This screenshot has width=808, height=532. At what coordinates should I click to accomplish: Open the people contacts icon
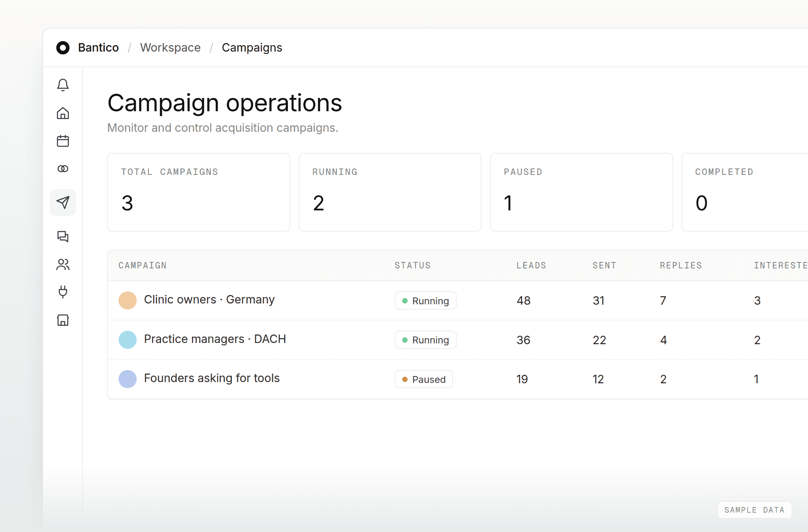point(63,264)
